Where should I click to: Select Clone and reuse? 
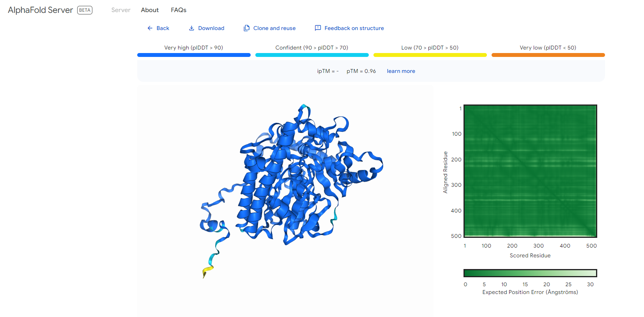(274, 28)
